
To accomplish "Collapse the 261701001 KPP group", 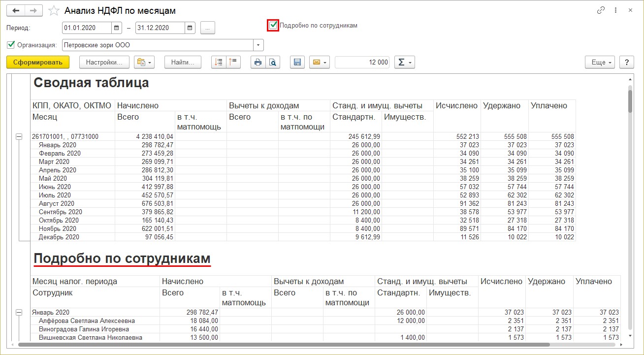I will (19, 137).
